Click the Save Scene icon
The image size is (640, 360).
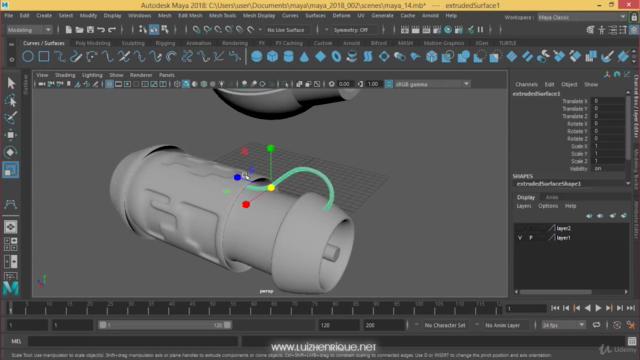pos(90,29)
